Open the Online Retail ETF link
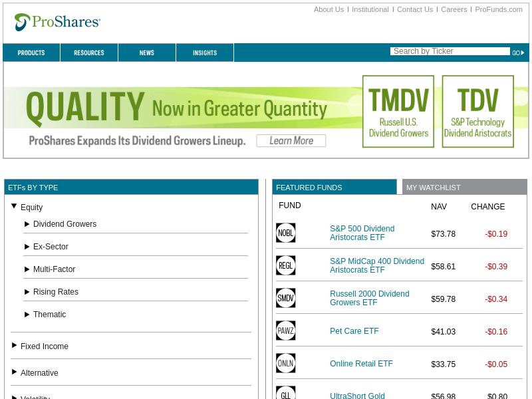532x399 pixels. (x=361, y=363)
